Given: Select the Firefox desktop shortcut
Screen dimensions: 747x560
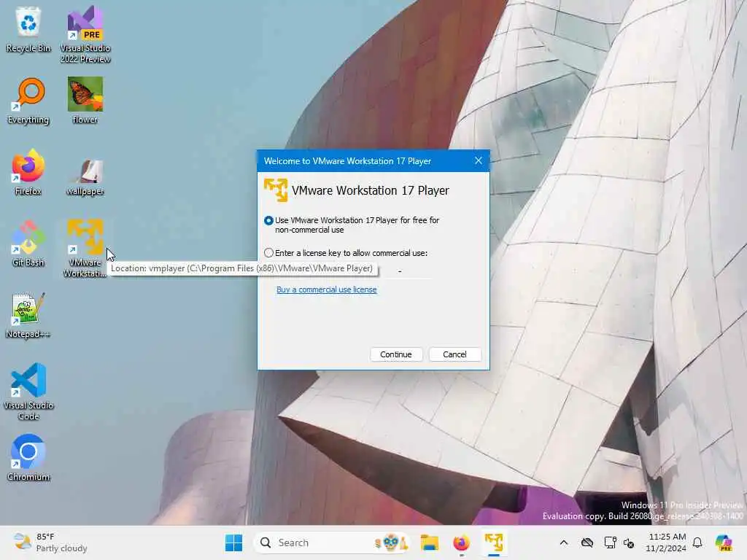Looking at the screenshot, I should 28,172.
